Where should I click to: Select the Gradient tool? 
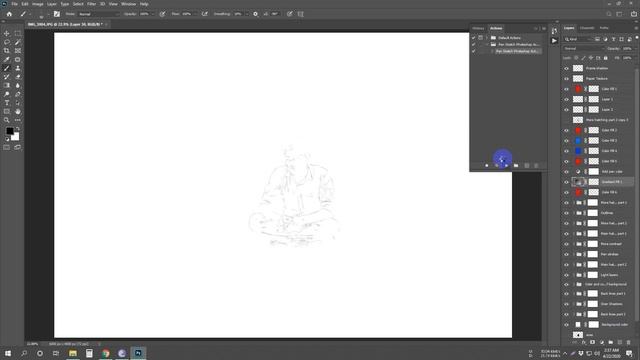(7, 85)
